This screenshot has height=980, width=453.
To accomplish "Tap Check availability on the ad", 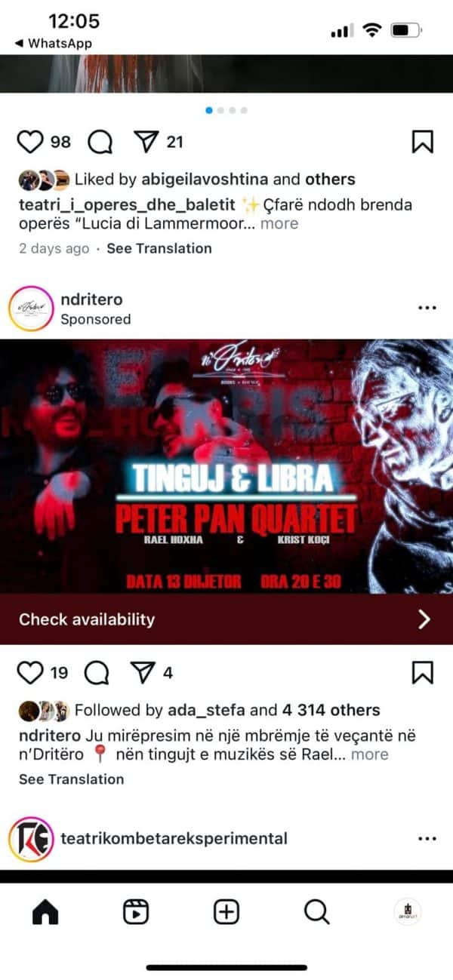I will pos(226,619).
